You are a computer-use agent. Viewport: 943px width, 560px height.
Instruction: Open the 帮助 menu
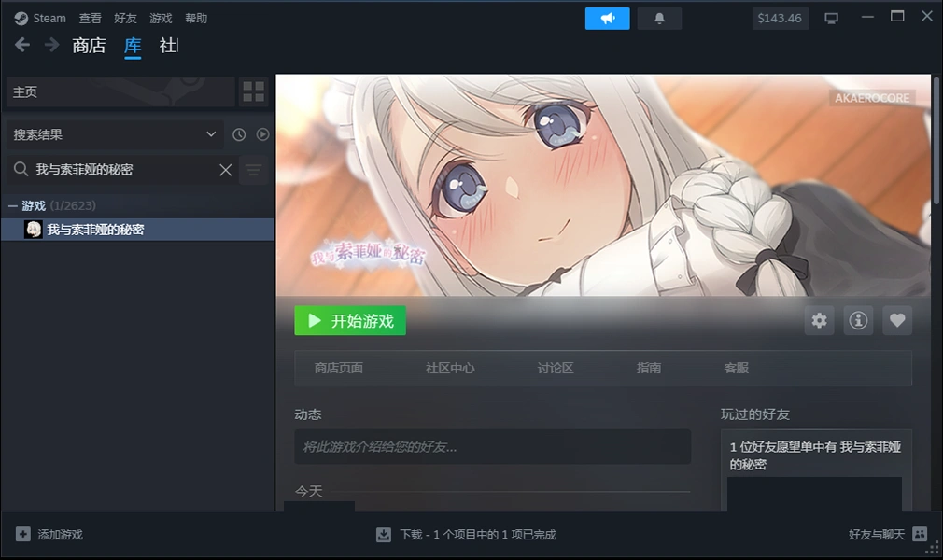(196, 18)
